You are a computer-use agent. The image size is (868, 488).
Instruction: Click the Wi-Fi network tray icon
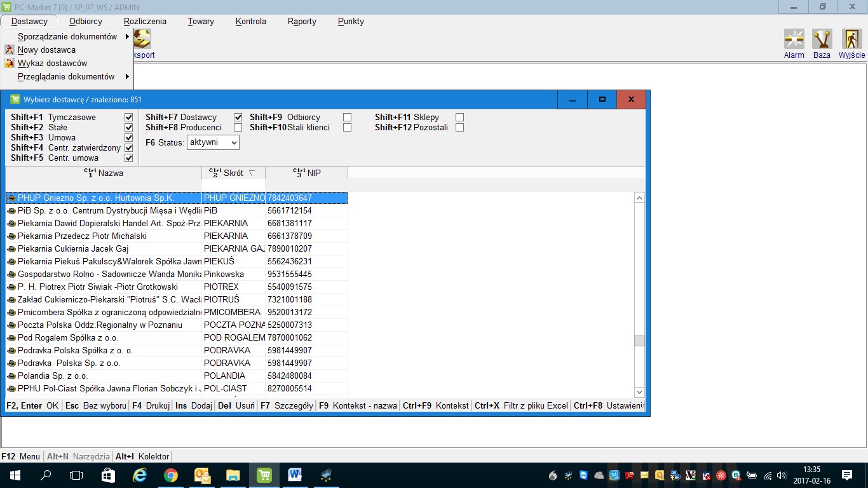767,475
